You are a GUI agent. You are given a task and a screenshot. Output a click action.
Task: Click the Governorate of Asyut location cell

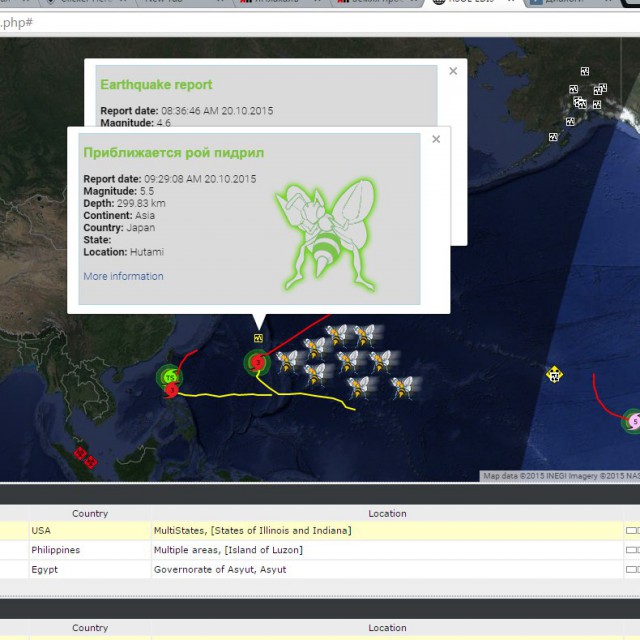(x=387, y=570)
